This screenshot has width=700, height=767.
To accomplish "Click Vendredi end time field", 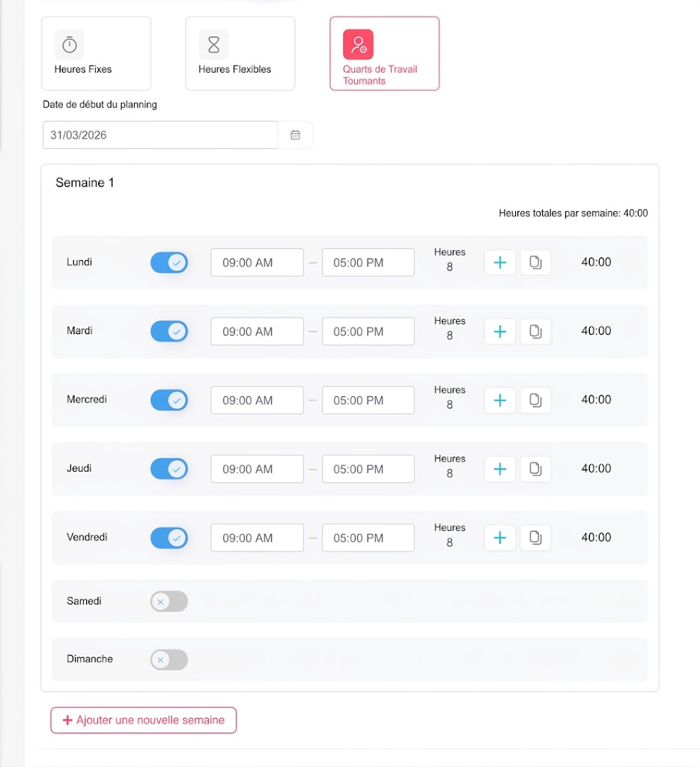I will [x=368, y=538].
